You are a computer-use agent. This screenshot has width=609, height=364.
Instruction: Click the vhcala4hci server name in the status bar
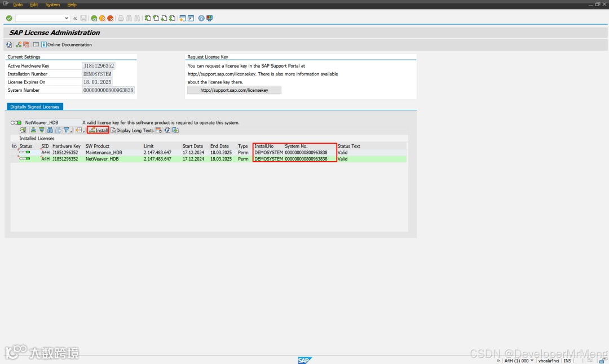[x=549, y=361]
